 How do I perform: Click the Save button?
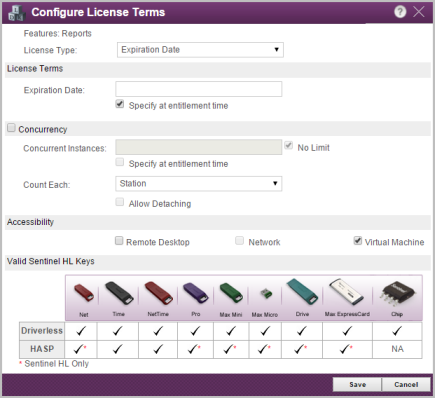pos(357,385)
